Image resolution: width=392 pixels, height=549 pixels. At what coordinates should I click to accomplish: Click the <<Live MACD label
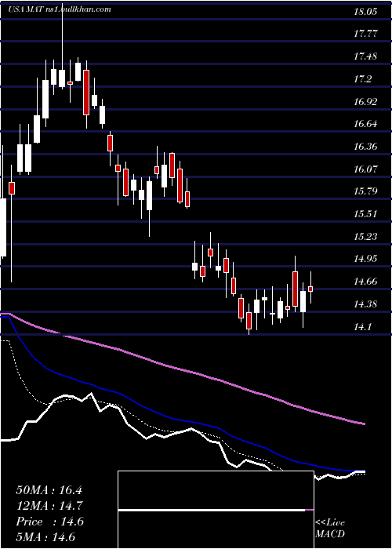pyautogui.click(x=330, y=528)
